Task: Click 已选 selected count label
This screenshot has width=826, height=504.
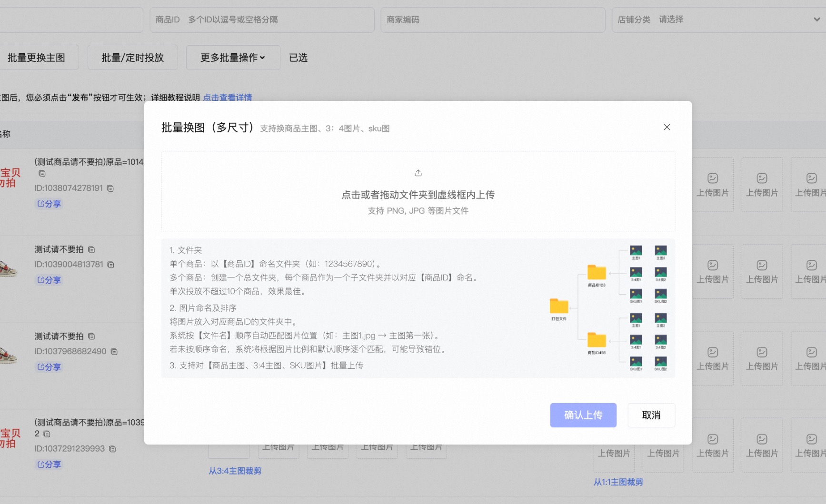Action: pos(298,58)
